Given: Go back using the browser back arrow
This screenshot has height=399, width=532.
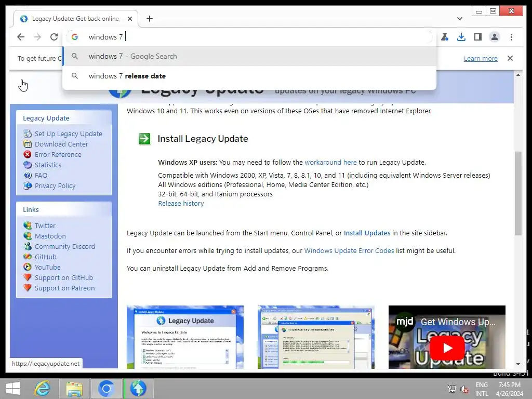Looking at the screenshot, I should [21, 37].
